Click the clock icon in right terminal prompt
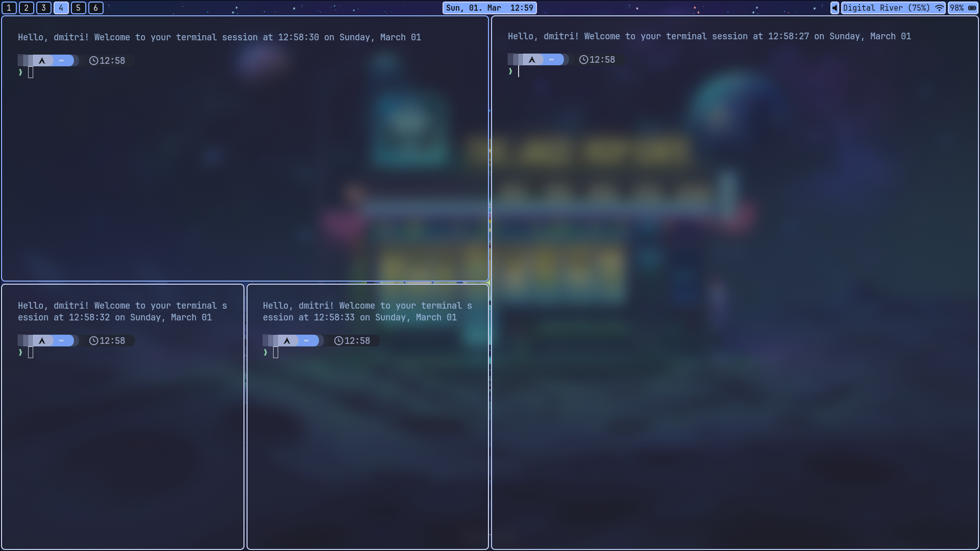This screenshot has width=980, height=551. [x=583, y=60]
